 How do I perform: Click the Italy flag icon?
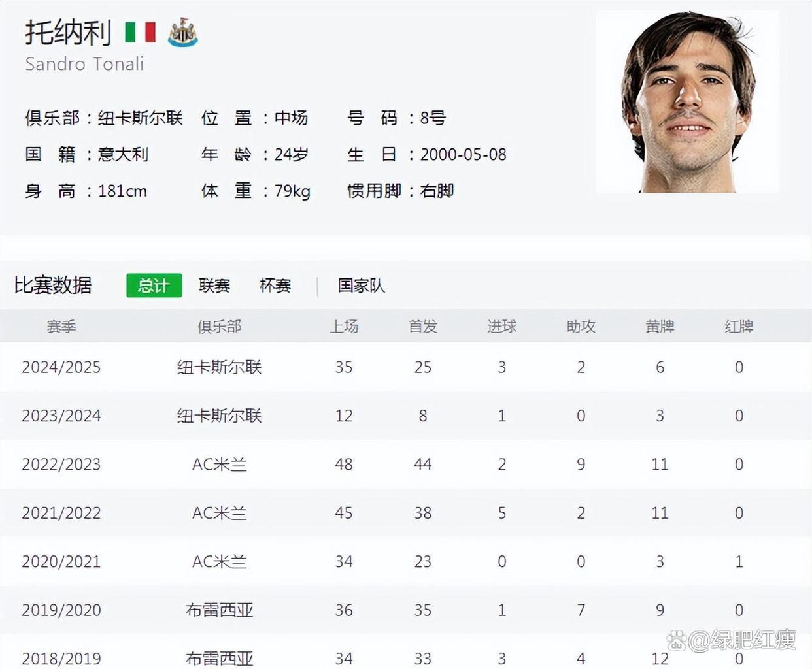click(x=141, y=32)
